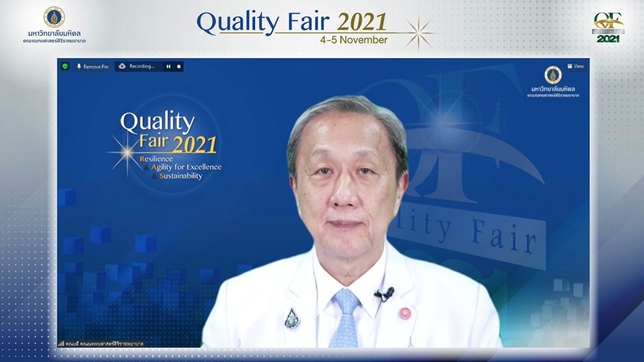Open the View layout menu

coord(575,67)
